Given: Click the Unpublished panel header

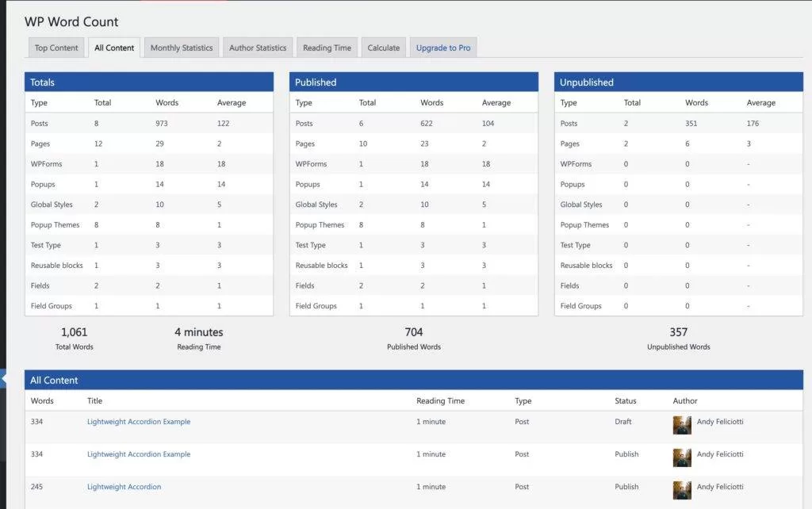Looking at the screenshot, I should tap(678, 82).
